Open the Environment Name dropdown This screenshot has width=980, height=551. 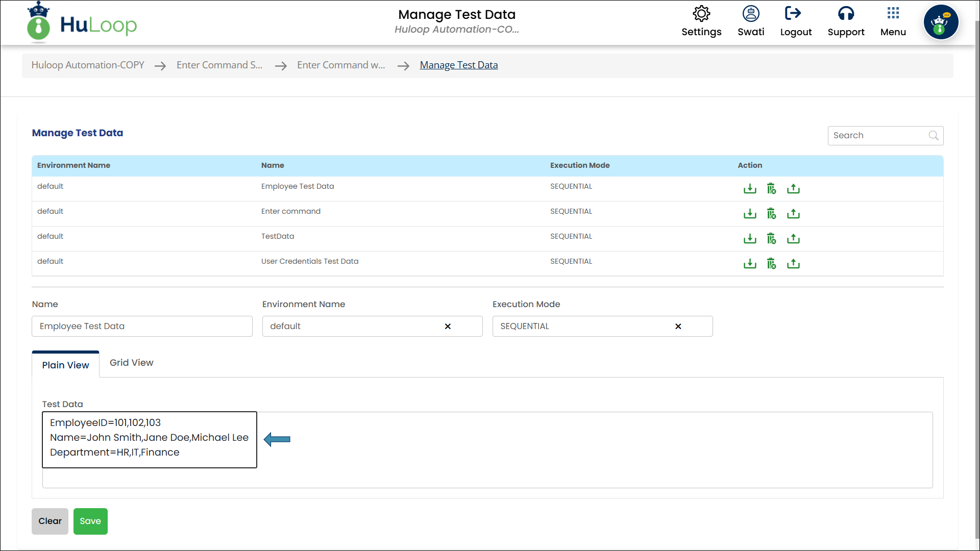point(372,327)
